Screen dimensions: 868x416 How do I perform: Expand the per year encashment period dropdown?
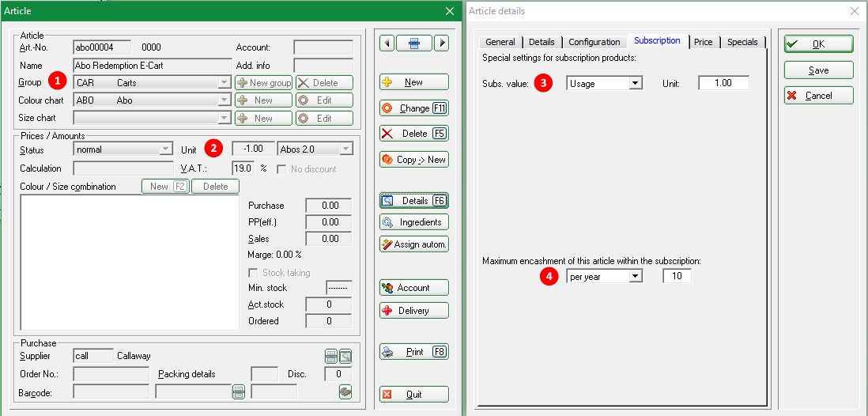click(636, 276)
